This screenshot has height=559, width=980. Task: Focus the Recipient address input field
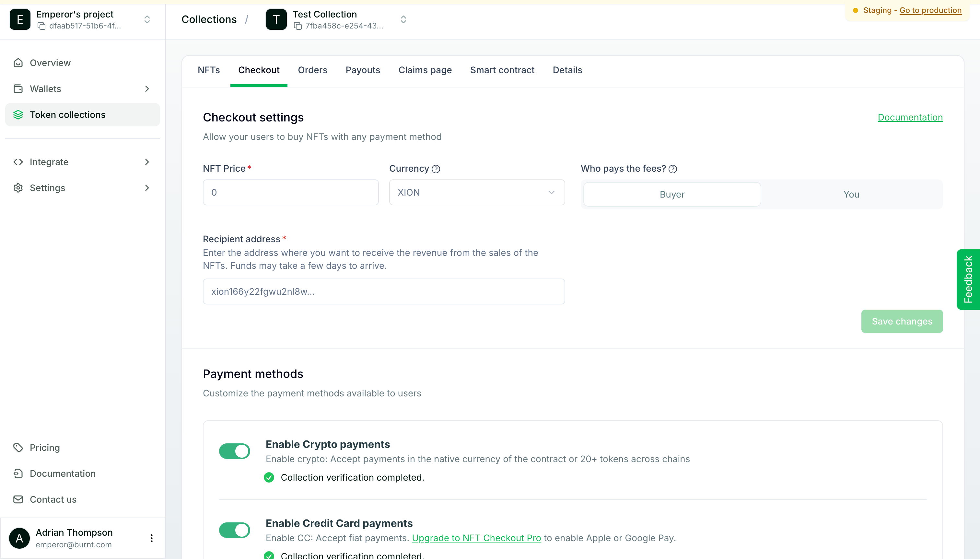[383, 292]
